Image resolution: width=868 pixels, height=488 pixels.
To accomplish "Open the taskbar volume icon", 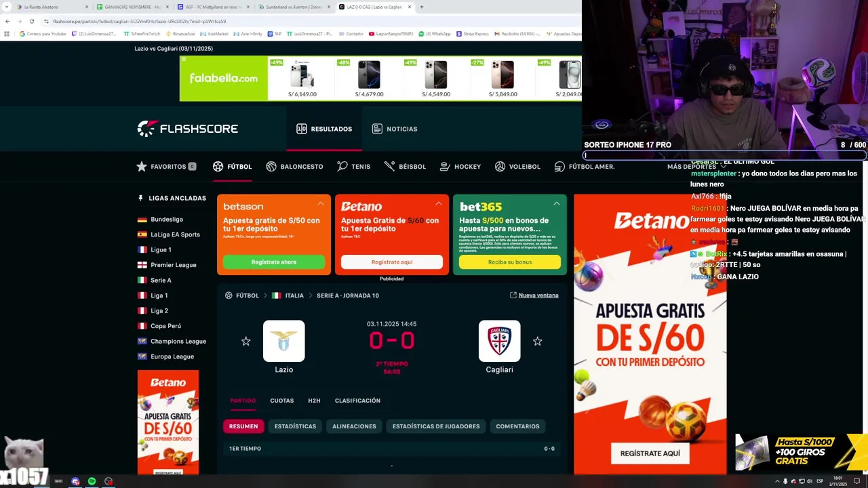I will (810, 481).
